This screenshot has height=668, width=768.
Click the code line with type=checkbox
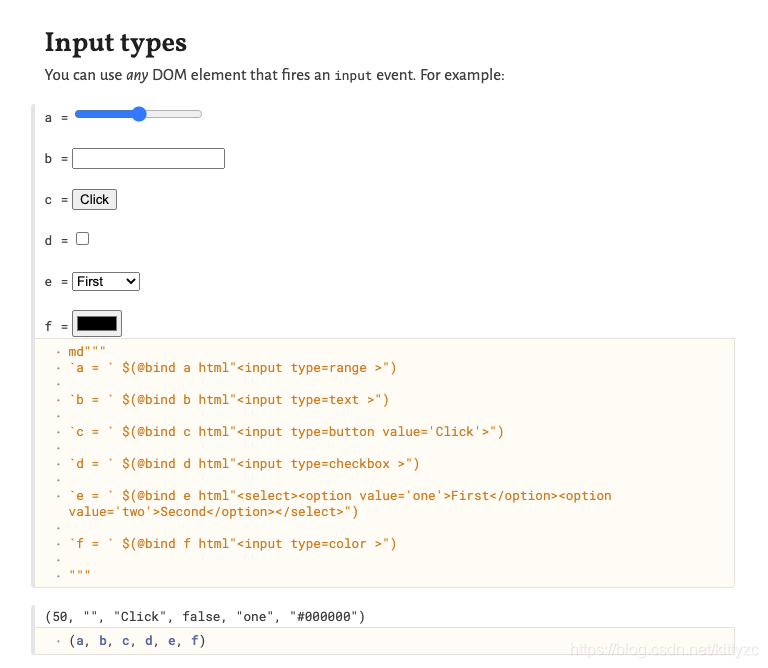point(244,464)
